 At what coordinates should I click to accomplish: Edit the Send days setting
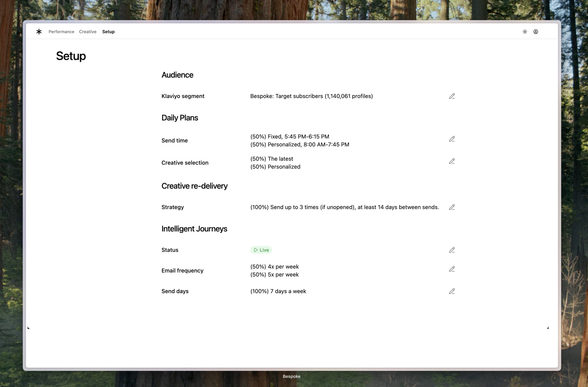coord(452,291)
